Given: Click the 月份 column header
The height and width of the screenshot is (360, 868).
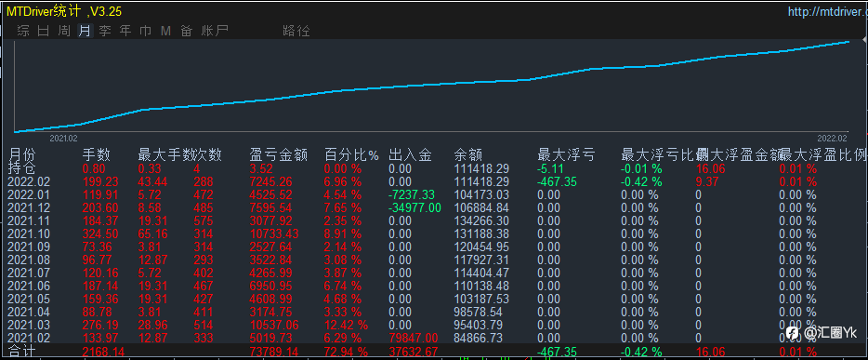Looking at the screenshot, I should pos(22,155).
